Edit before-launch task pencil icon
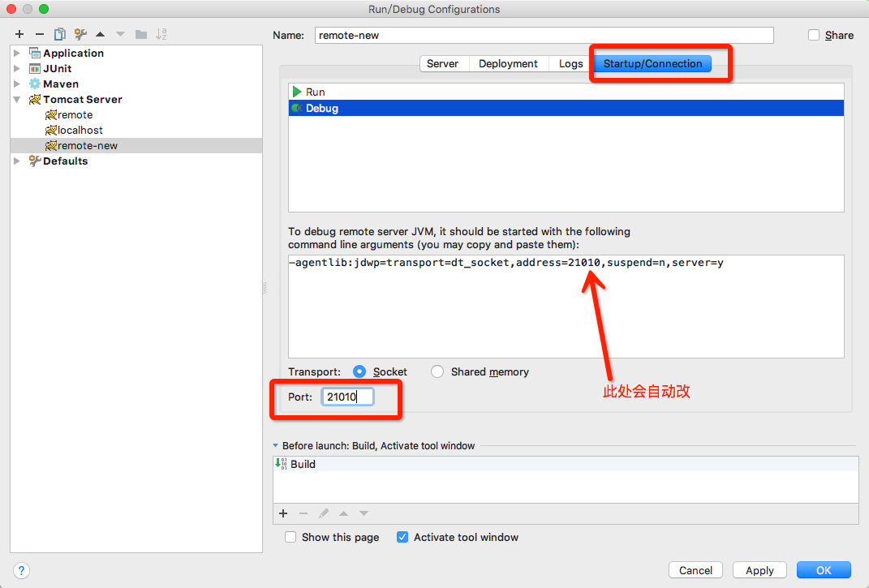 coord(324,513)
